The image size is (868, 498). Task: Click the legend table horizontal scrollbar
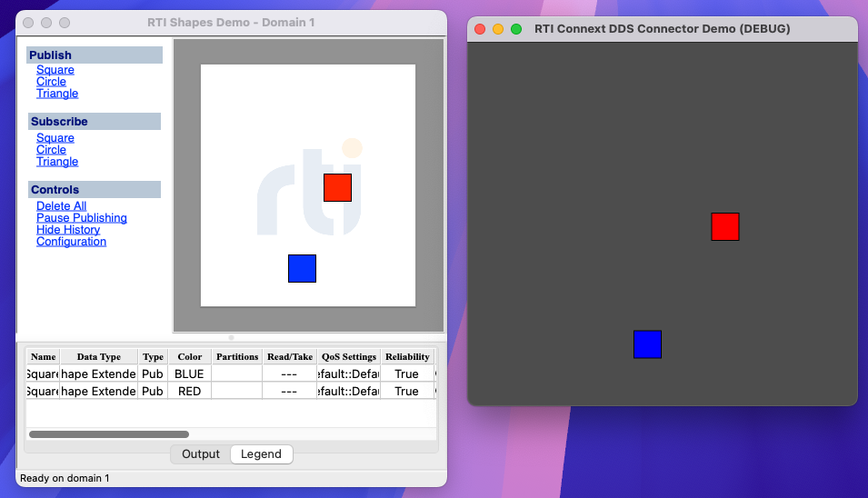click(x=109, y=434)
